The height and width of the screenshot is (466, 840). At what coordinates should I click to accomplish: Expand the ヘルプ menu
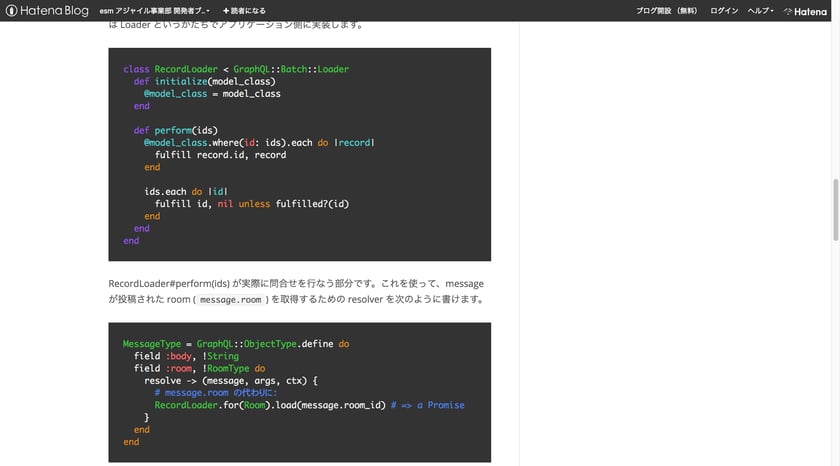tap(760, 11)
